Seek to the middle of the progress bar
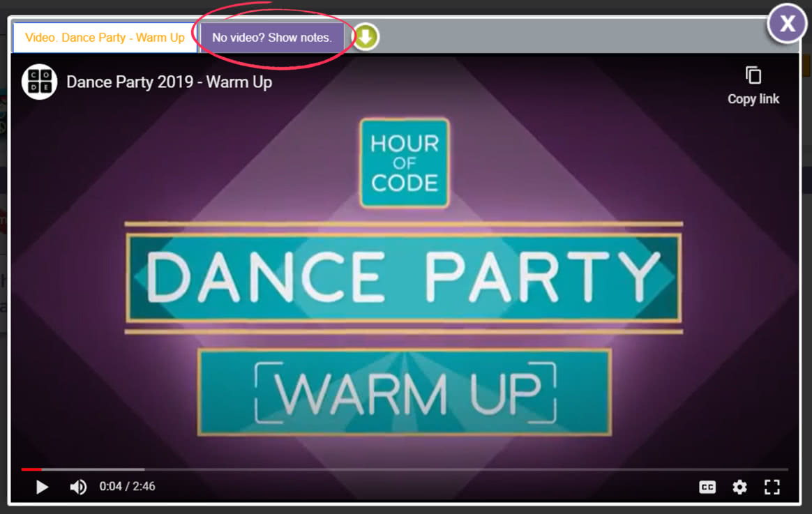The image size is (812, 514). point(405,469)
